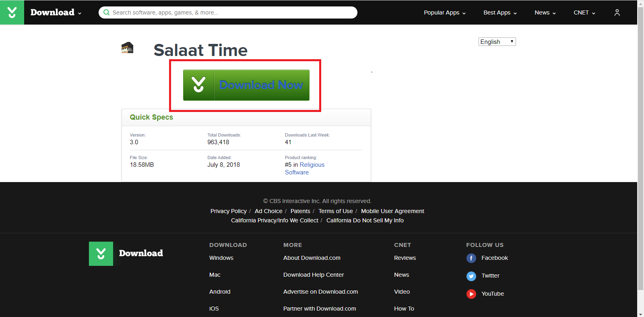
Task: Go to iOS downloads in footer
Action: point(214,309)
